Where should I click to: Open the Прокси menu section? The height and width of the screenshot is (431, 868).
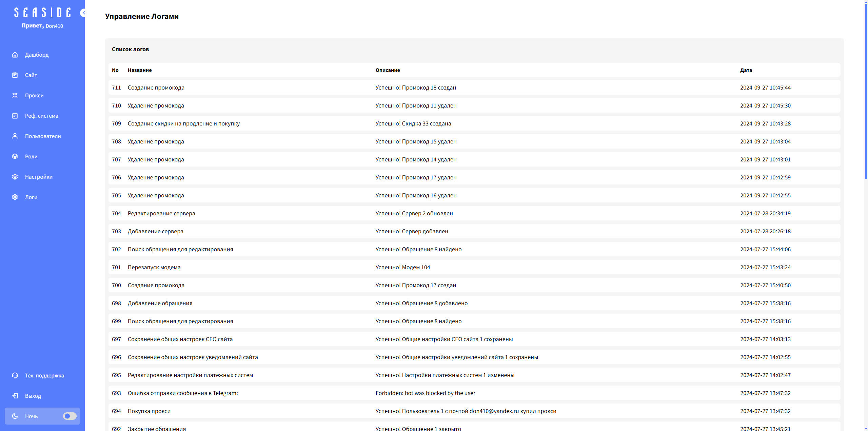34,95
